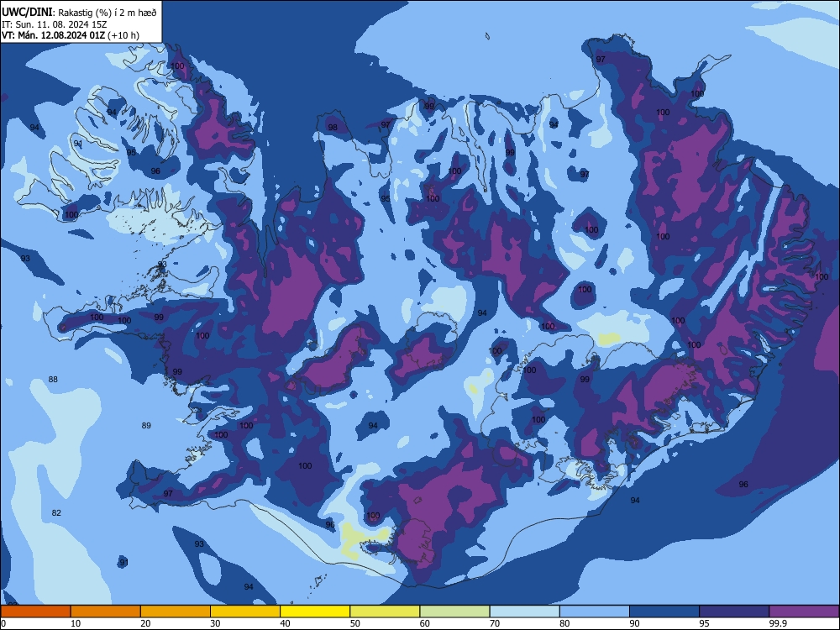Click the pale blue 70–80 legend swatch

point(525,612)
